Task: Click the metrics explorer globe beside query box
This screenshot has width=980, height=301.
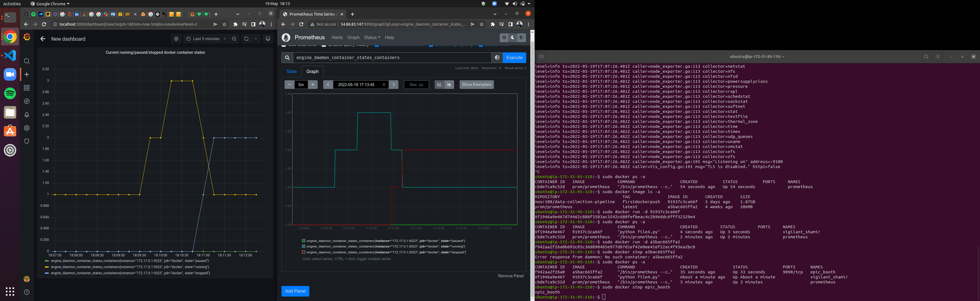Action: (497, 57)
